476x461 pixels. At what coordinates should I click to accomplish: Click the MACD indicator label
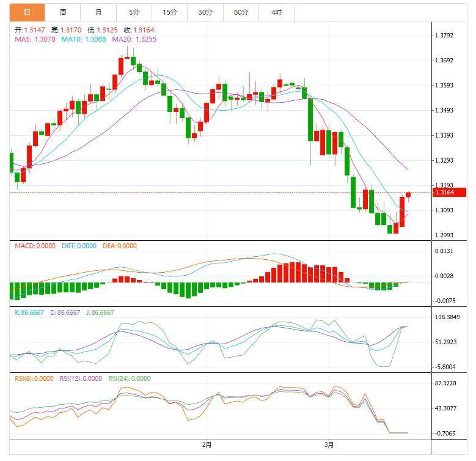[x=35, y=246]
